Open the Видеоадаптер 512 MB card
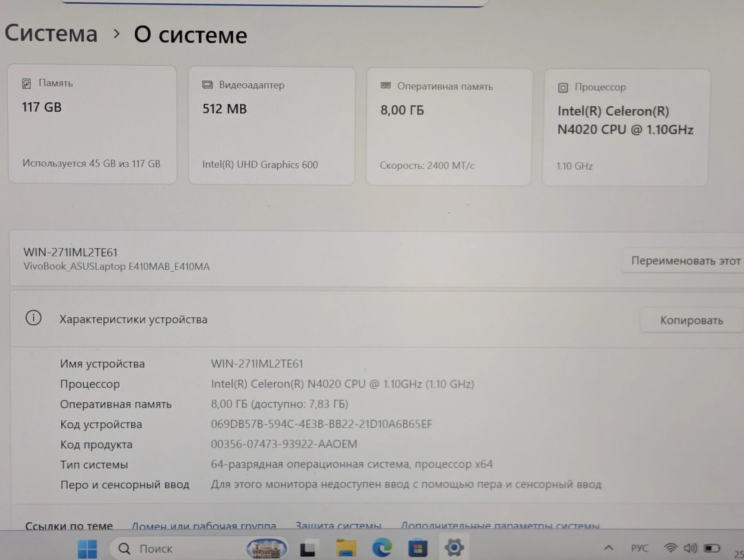Viewport: 744px width, 560px height. tap(272, 126)
